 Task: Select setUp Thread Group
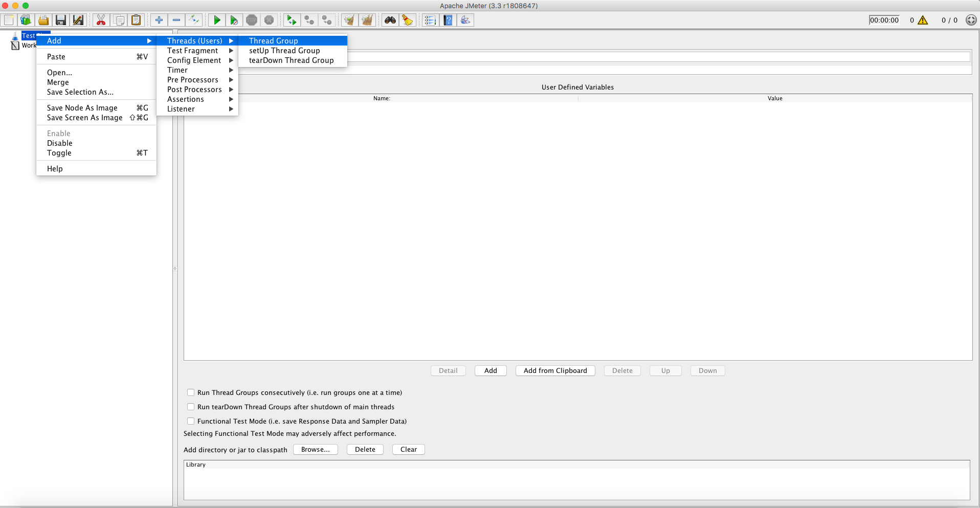tap(293, 51)
